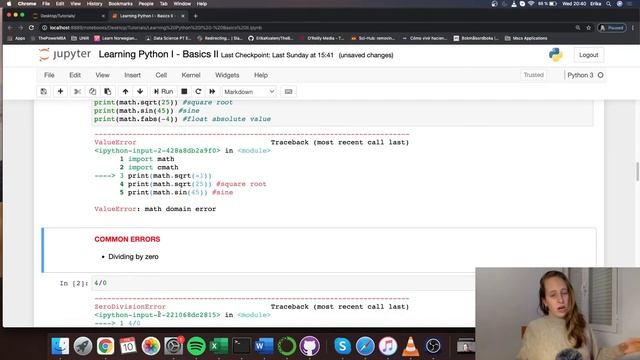Screen dimensions: 640x360
Task: Click the Dividing by zero bullet text
Action: coord(133,257)
